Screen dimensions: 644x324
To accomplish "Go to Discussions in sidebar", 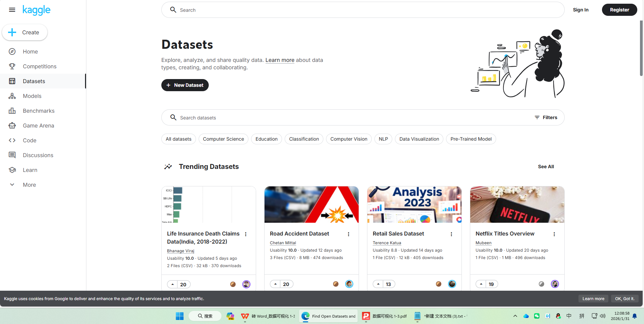I will tap(43, 155).
